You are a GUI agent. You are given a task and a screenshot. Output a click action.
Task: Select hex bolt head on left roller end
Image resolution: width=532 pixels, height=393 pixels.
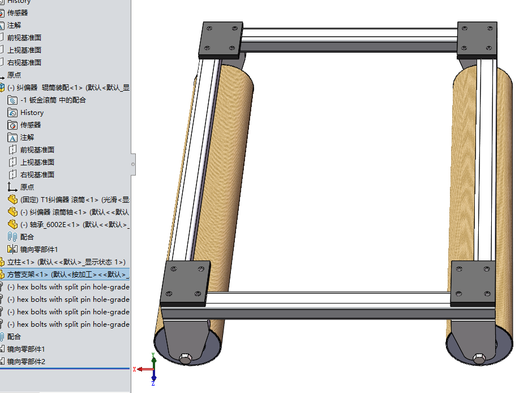[185, 358]
